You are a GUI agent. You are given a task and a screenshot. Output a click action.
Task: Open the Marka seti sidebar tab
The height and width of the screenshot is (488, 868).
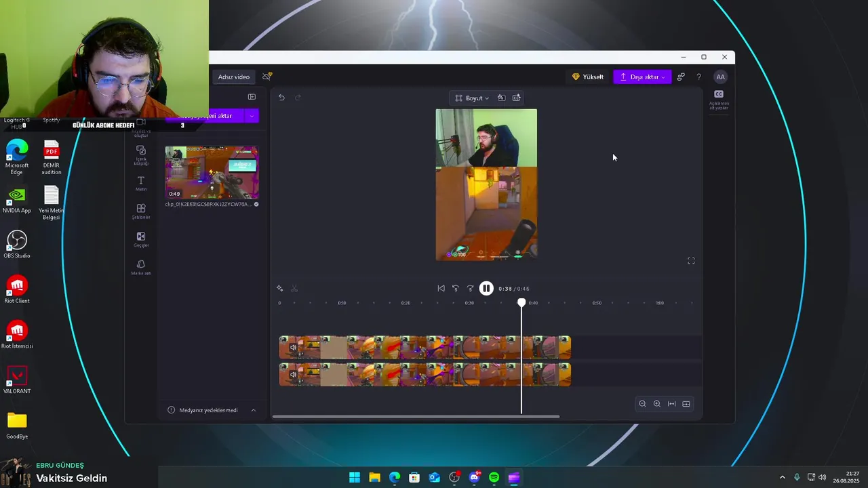click(141, 267)
